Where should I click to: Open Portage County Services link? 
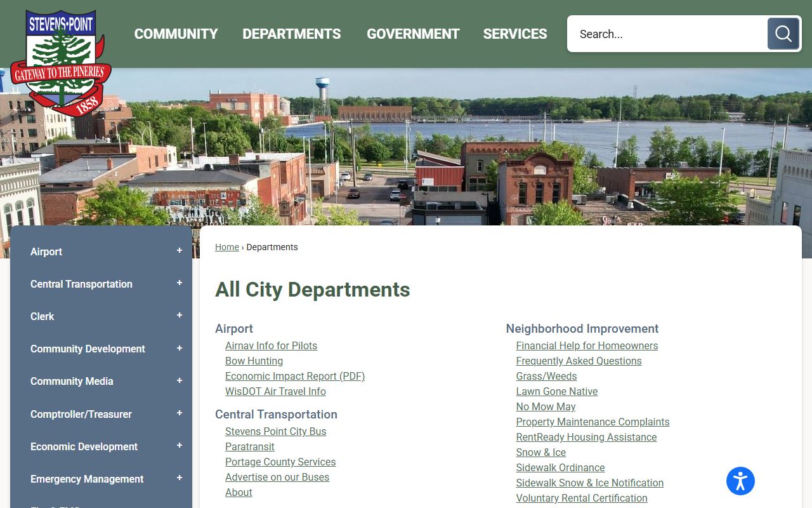pos(280,462)
